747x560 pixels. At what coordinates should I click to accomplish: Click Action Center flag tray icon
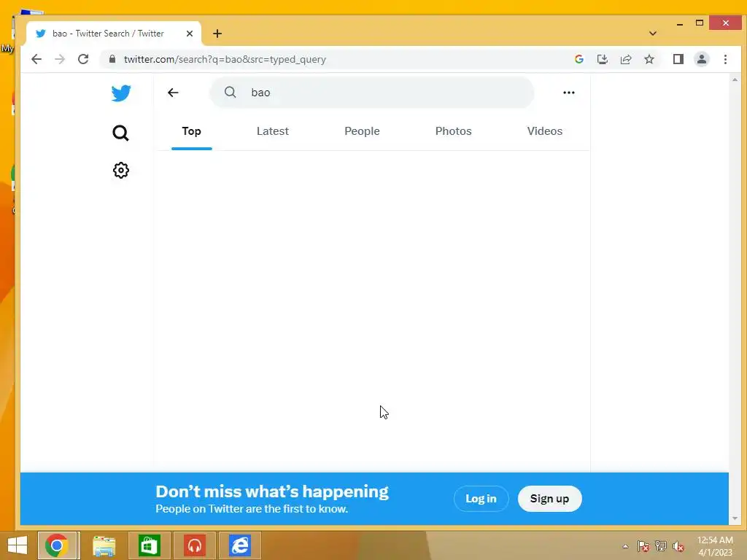[x=643, y=546]
